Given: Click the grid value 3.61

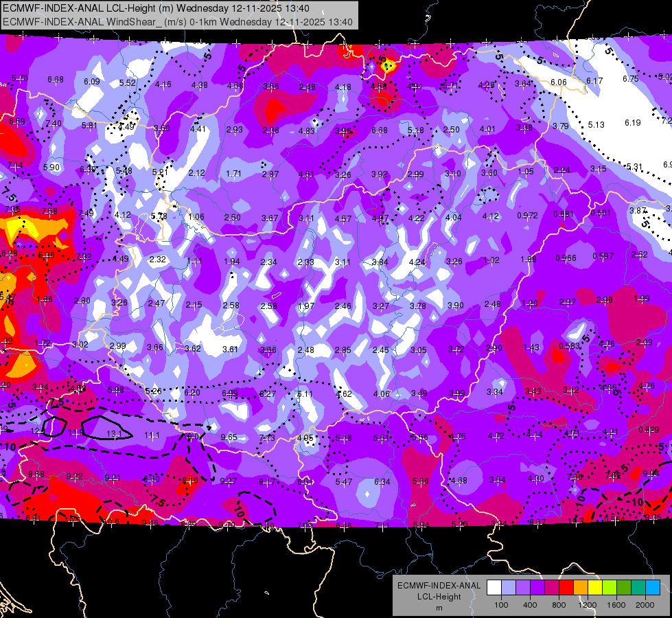Looking at the screenshot, I should [x=230, y=350].
